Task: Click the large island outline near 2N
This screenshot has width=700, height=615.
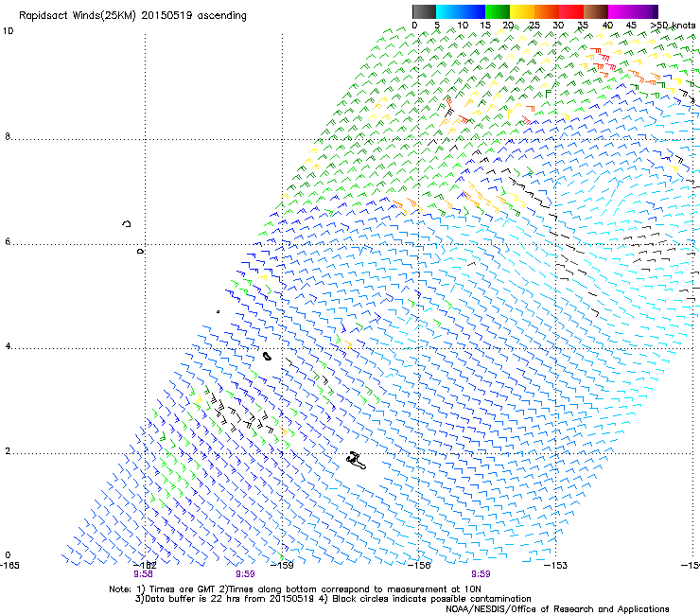Action: (356, 461)
